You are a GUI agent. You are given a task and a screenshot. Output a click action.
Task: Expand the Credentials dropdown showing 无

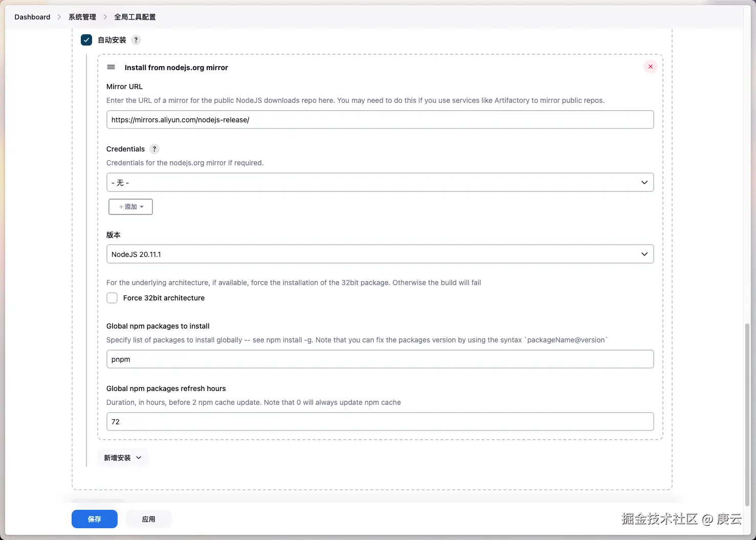coord(380,182)
